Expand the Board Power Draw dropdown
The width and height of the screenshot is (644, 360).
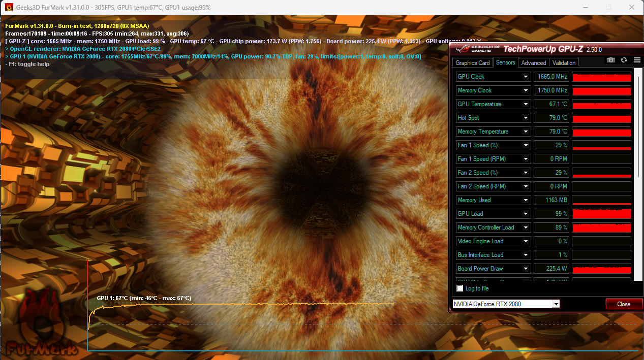(526, 269)
